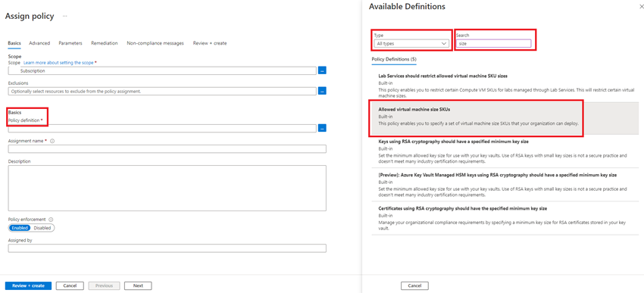Select Certificates using RSA cryptography minimum key size
The image size is (644, 293).
point(505,218)
